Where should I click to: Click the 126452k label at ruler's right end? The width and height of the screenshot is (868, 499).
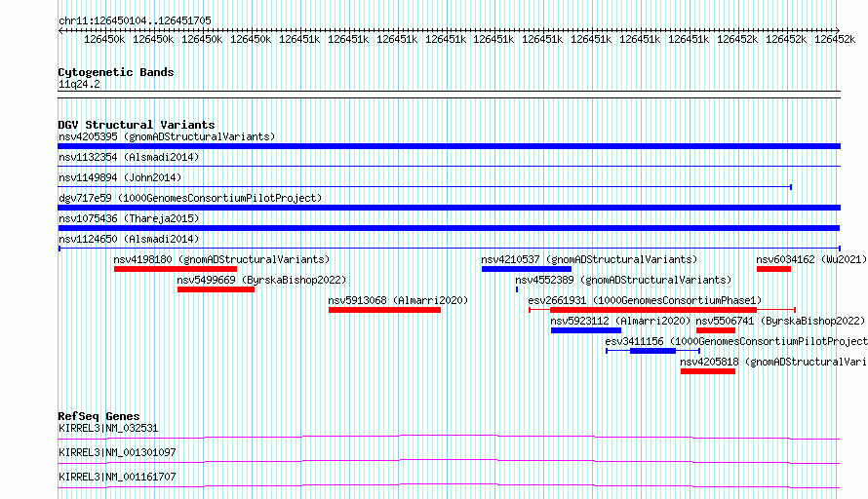tap(835, 39)
